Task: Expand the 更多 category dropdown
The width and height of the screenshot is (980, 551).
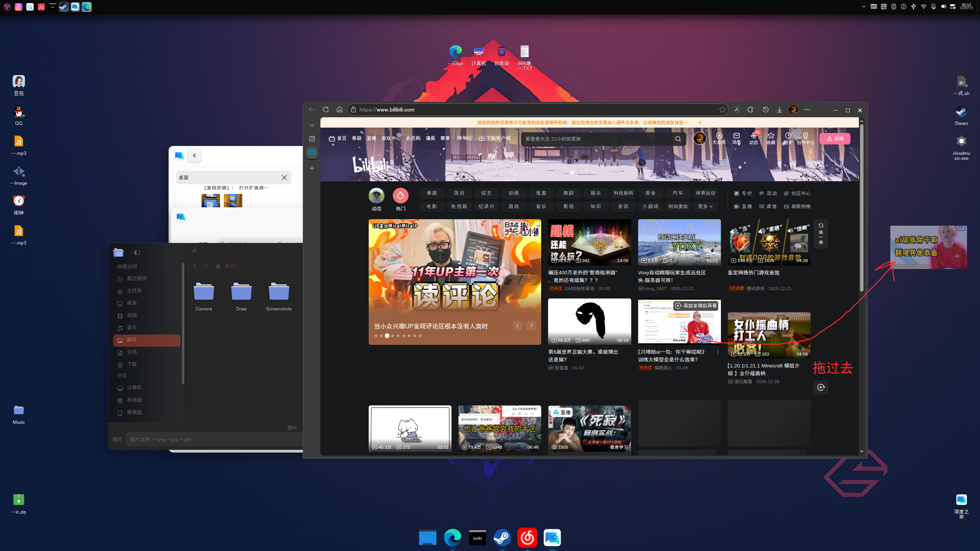Action: pos(705,207)
